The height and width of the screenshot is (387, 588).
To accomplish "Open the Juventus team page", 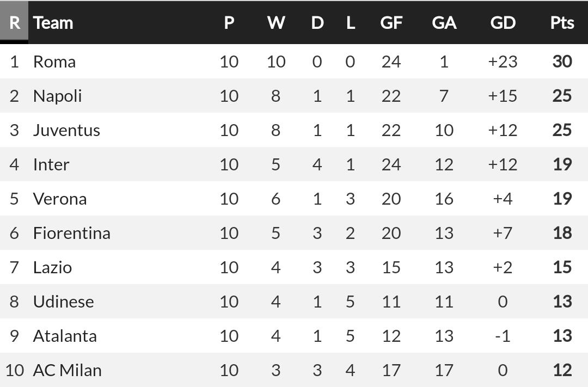I will (66, 130).
